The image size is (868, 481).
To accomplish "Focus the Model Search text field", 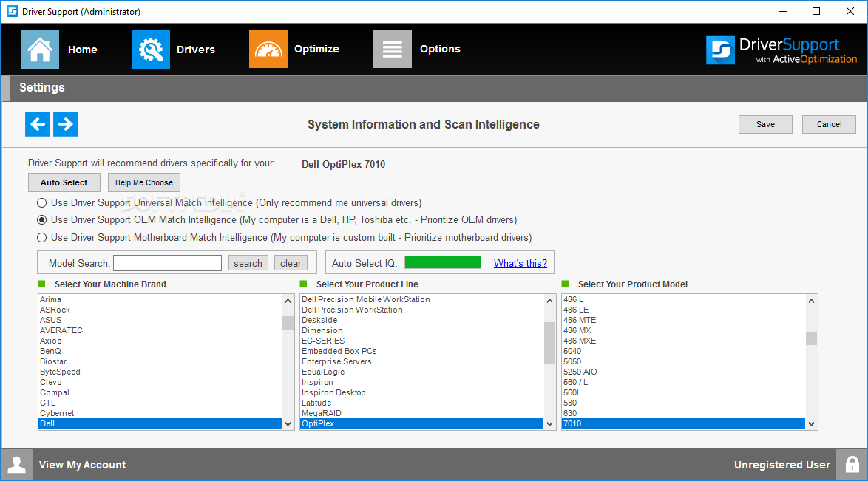I will click(167, 263).
